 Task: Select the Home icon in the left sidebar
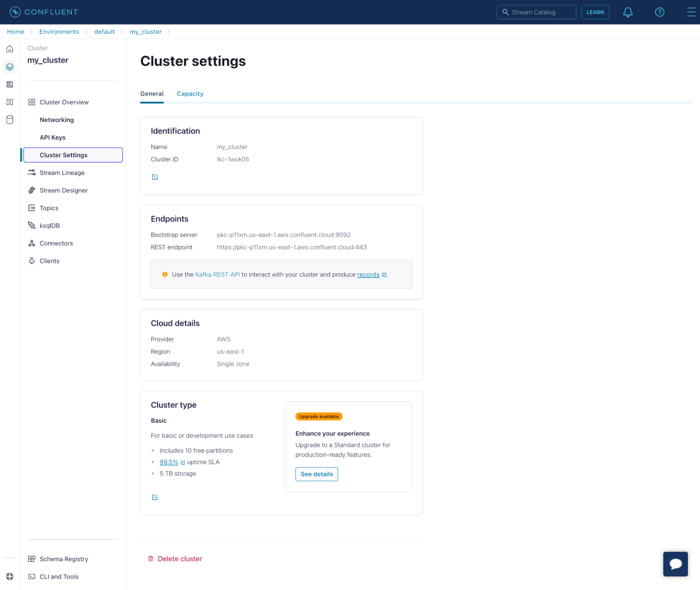(x=9, y=49)
